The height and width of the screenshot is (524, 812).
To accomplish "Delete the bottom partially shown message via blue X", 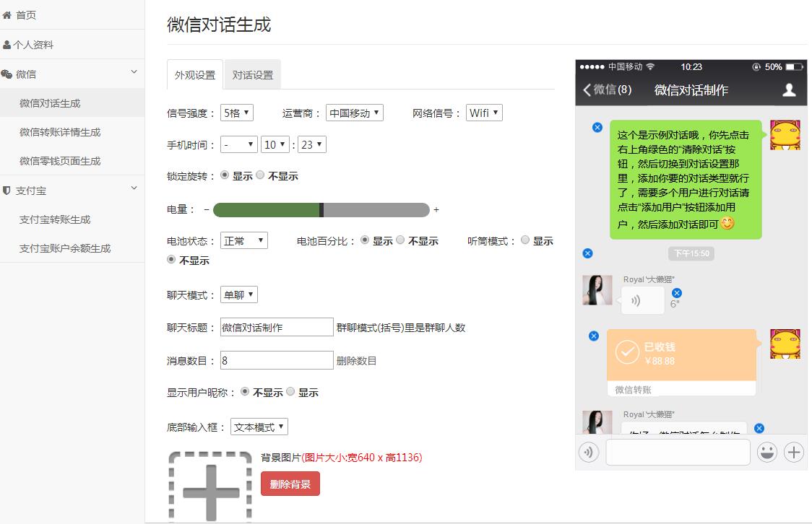I will point(759,428).
